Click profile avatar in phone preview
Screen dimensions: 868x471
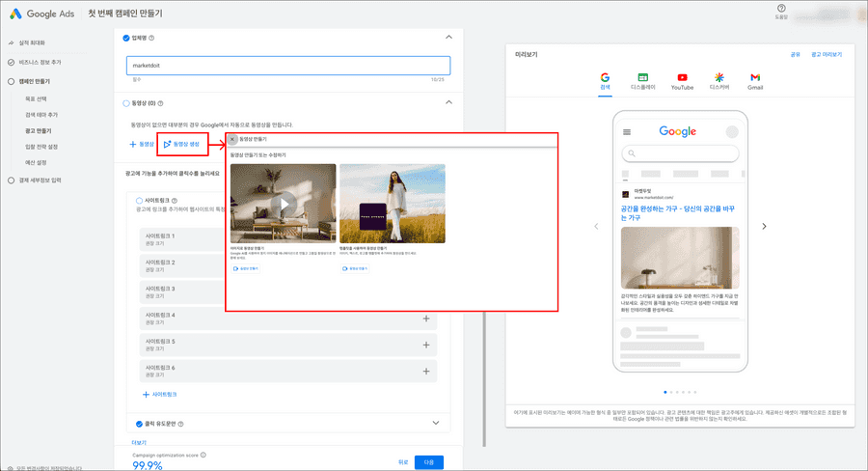click(x=732, y=132)
